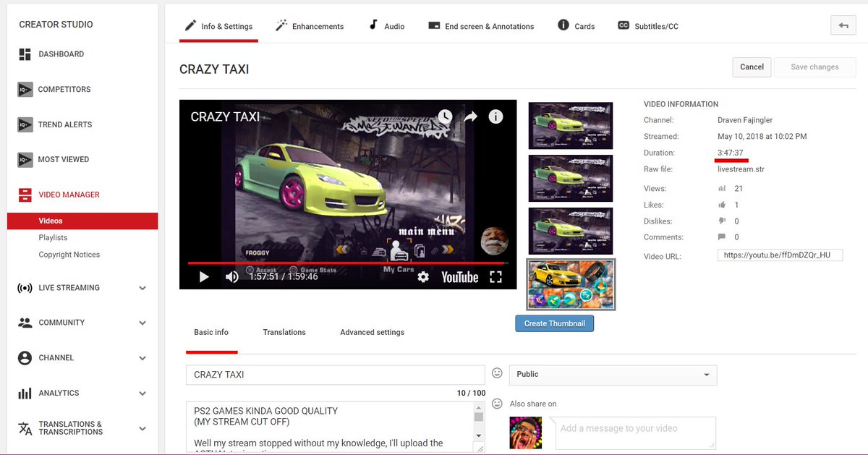
Task: Open the Cards tab
Action: tap(576, 26)
